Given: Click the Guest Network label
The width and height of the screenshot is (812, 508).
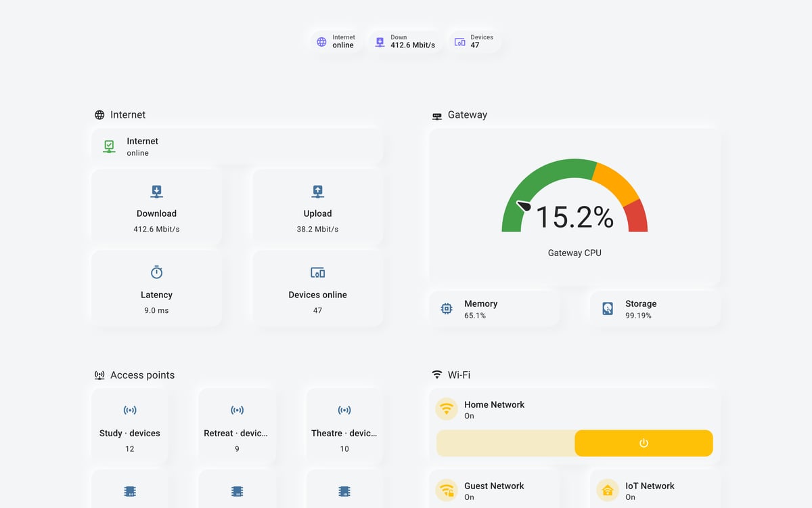Looking at the screenshot, I should 494,486.
